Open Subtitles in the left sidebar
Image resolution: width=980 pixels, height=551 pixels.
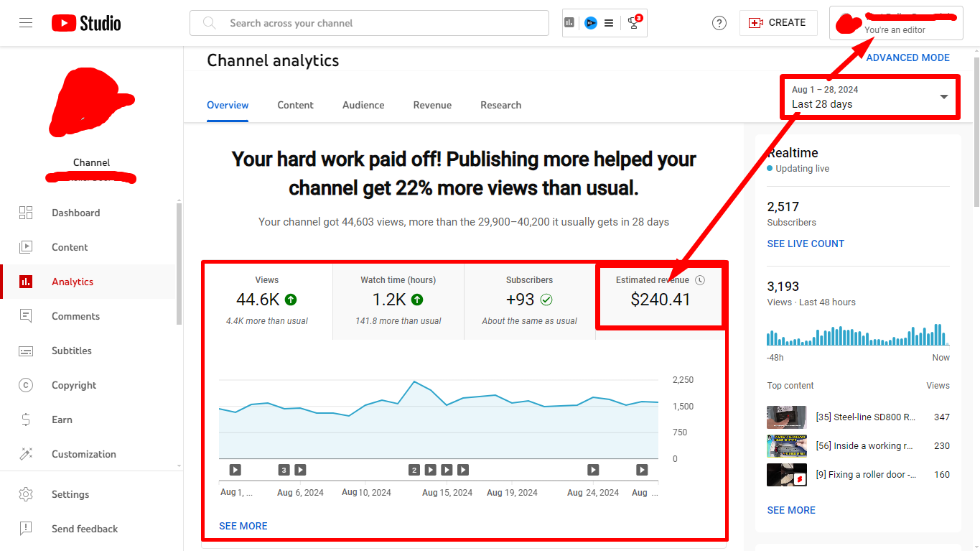(72, 351)
